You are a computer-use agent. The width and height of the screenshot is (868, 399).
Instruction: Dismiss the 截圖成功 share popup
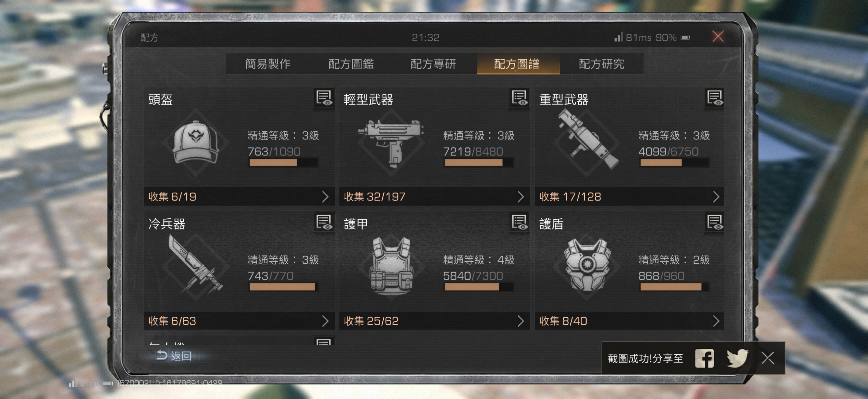pos(768,358)
